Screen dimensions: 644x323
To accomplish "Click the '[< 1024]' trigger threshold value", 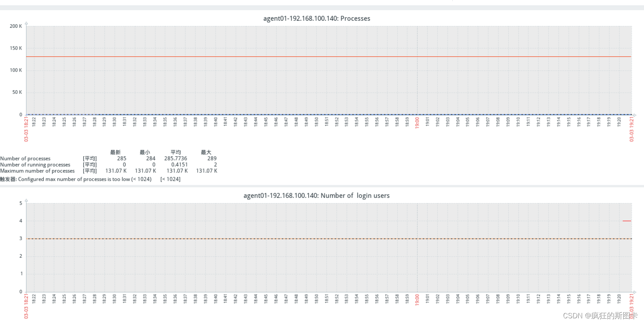I will tap(170, 179).
